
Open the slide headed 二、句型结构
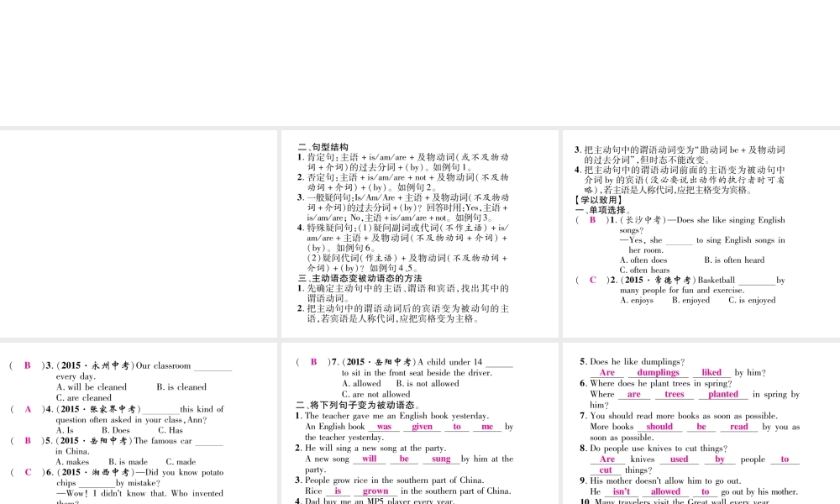click(x=419, y=234)
